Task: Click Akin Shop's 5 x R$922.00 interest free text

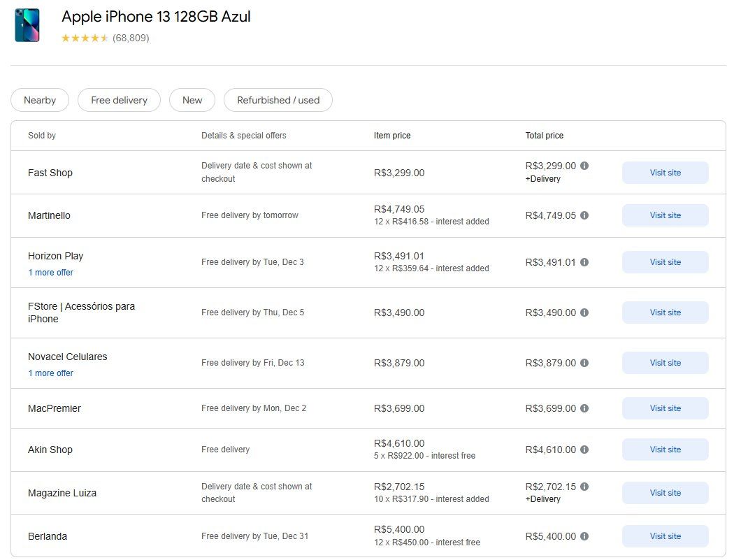Action: click(x=424, y=456)
